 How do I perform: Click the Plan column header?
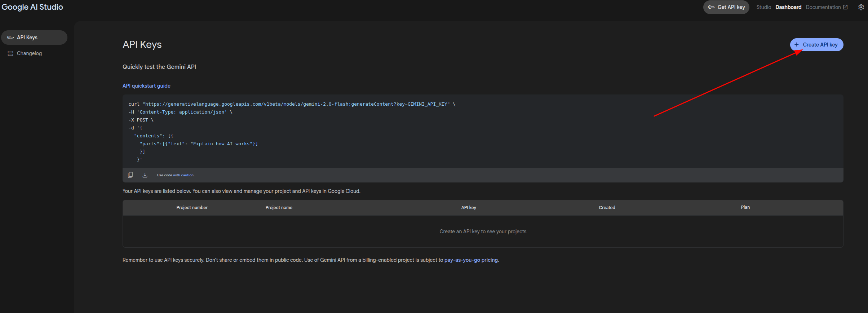(745, 207)
